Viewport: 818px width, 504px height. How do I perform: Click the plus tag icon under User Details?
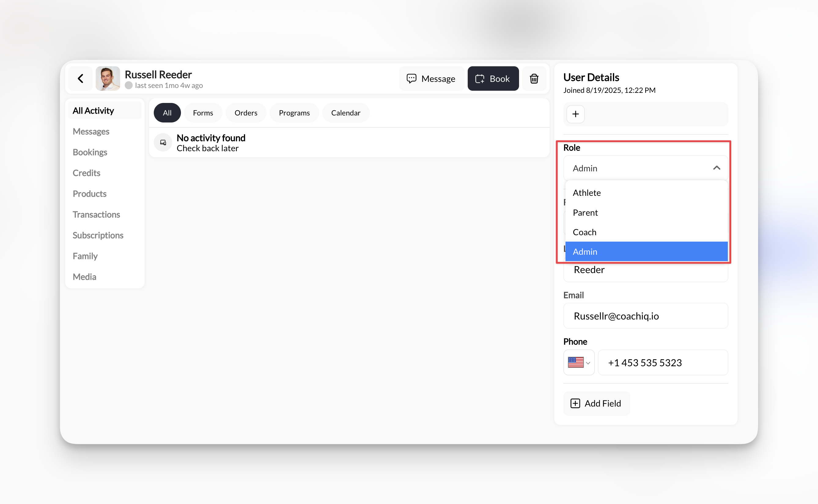click(575, 114)
